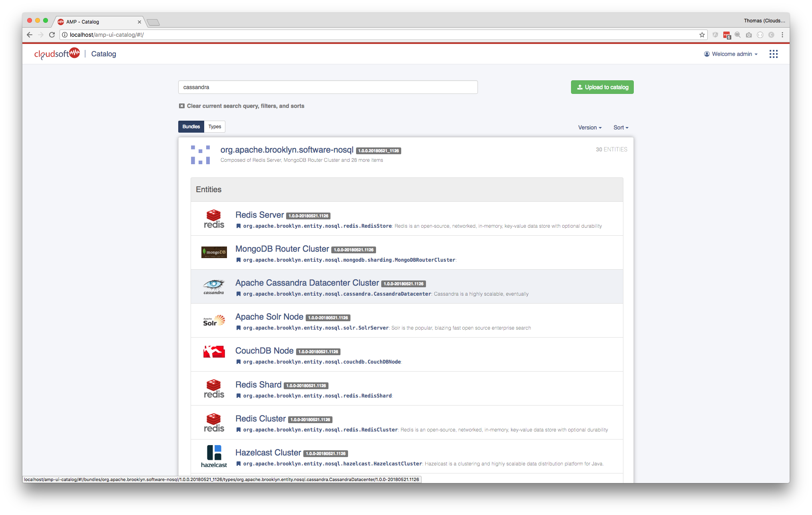812x515 pixels.
Task: Expand the Welcome admin user menu
Action: [731, 54]
